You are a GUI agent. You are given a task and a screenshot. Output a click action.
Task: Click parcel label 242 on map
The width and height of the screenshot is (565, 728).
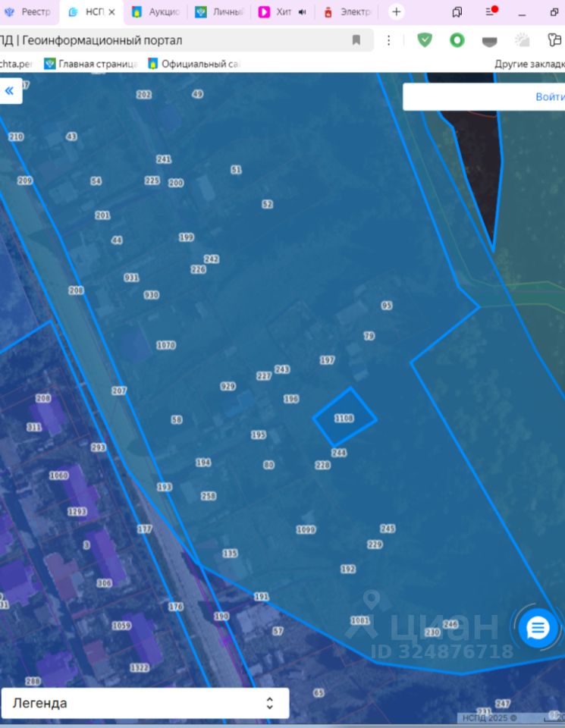coord(212,259)
